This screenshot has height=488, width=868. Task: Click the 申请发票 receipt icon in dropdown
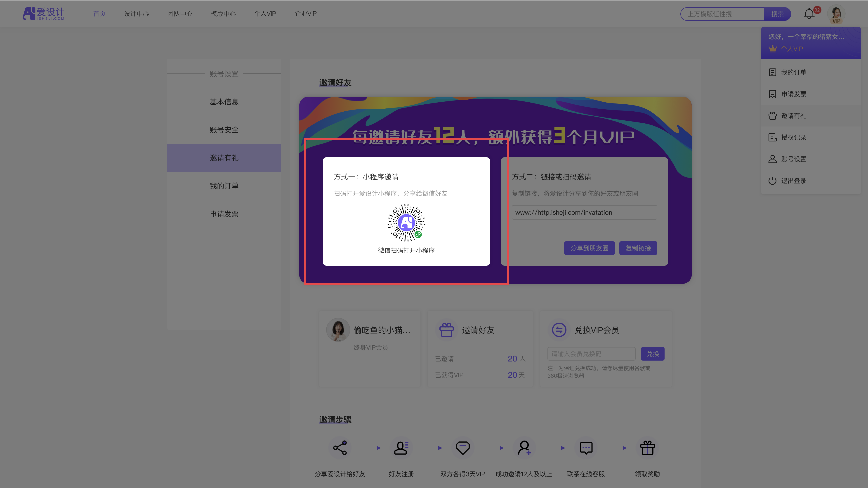pyautogui.click(x=772, y=94)
